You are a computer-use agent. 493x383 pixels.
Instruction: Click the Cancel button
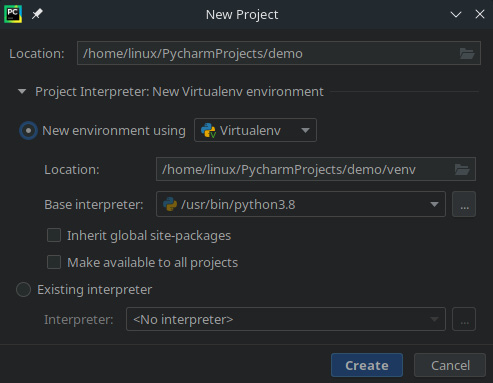pyautogui.click(x=450, y=365)
